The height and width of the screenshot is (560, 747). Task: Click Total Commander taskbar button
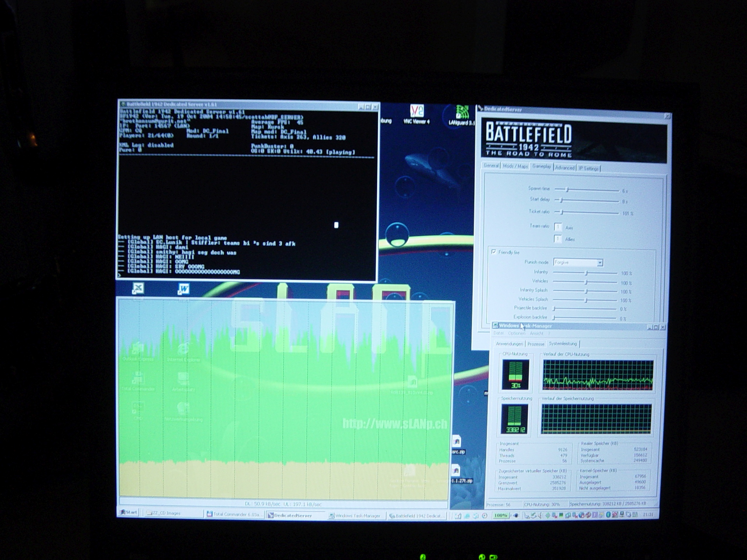[x=235, y=514]
